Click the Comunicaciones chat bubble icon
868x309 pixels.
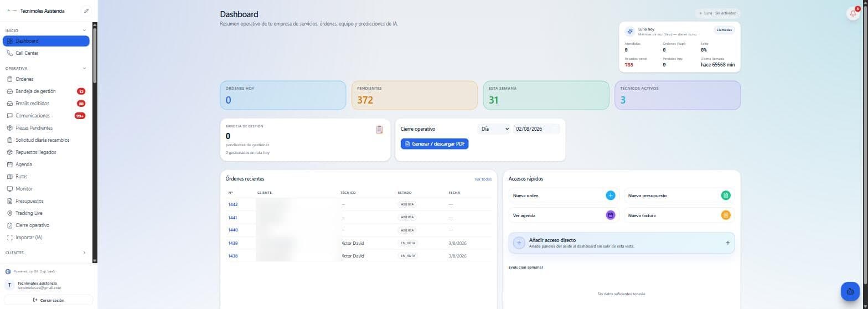10,116
